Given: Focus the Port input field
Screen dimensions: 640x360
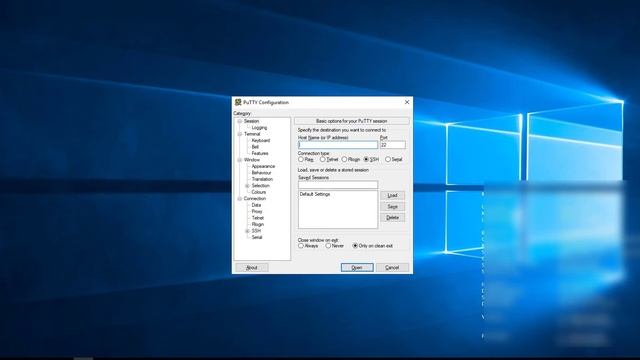Looking at the screenshot, I should (393, 145).
